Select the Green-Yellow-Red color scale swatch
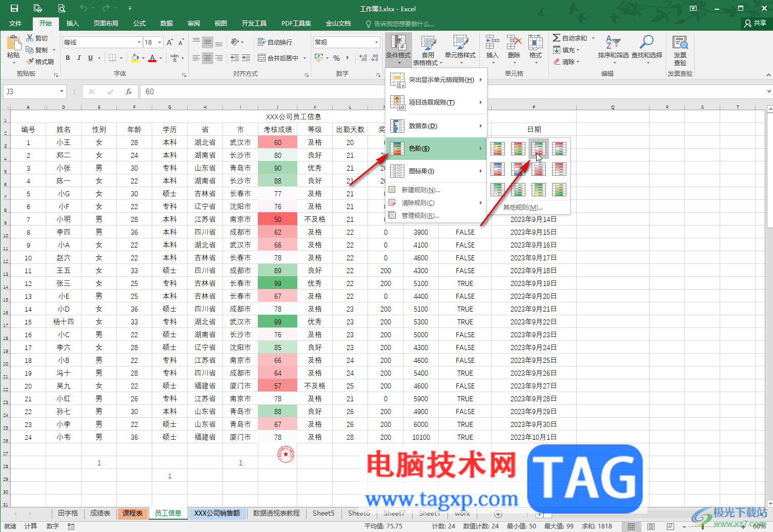 point(498,149)
